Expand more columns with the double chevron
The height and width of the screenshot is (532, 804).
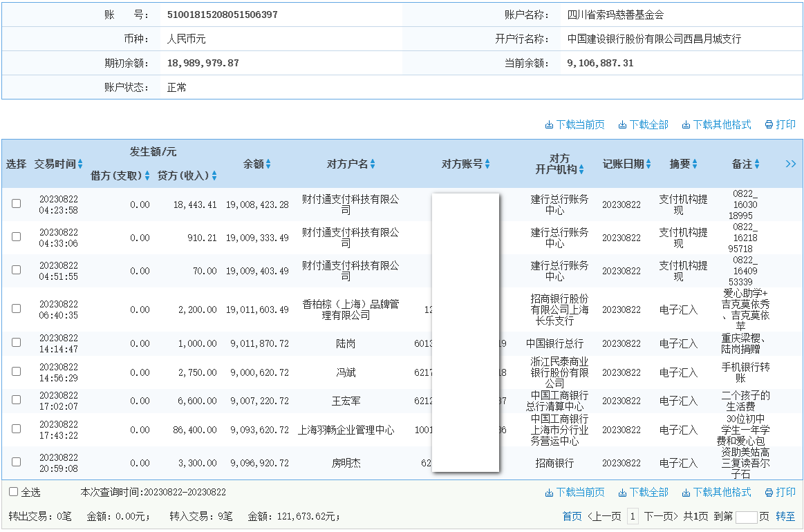click(791, 164)
